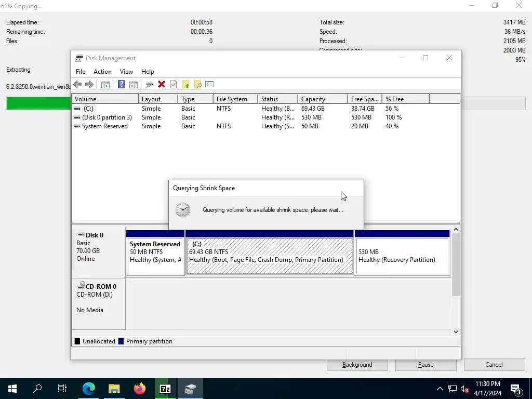Click the Properties checkmark page toolbar icon
The image size is (532, 399).
pos(174,85)
